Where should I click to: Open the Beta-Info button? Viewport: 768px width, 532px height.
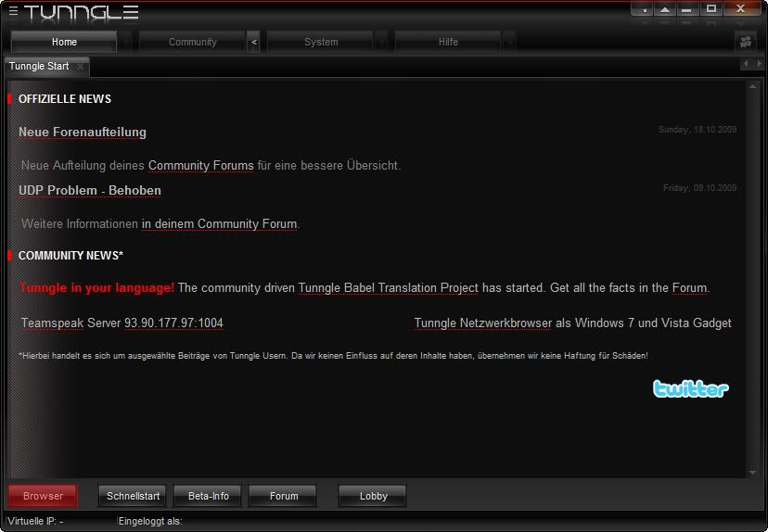208,496
